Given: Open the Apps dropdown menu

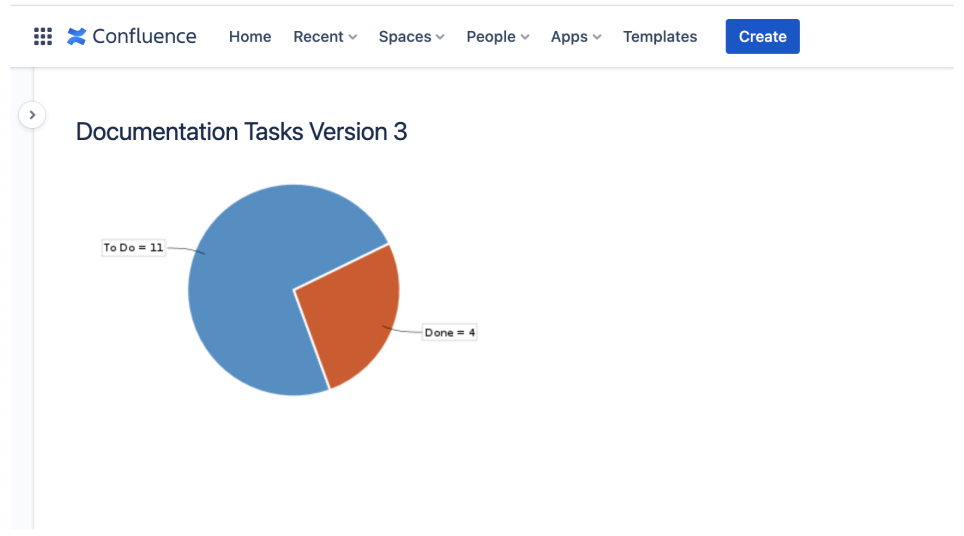Looking at the screenshot, I should (575, 37).
